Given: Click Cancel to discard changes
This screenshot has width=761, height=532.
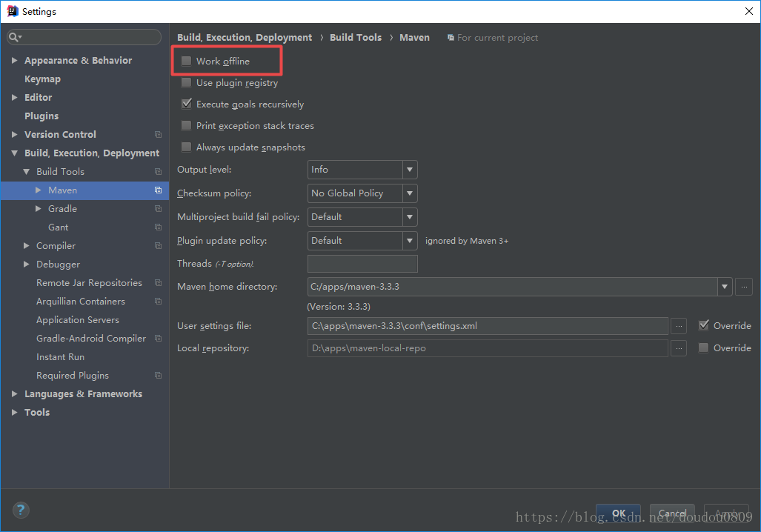Looking at the screenshot, I should [x=672, y=513].
